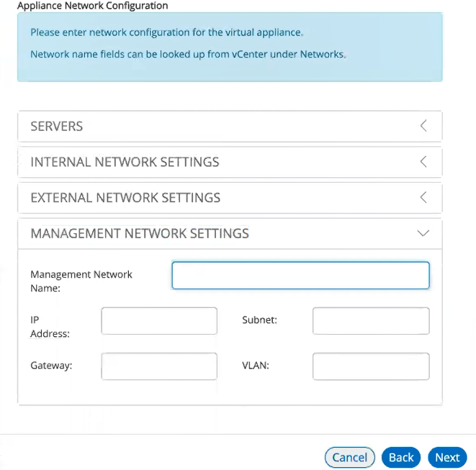Screen dimensions: 476x470
Task: Cancel the appliance network configuration
Action: coord(350,457)
